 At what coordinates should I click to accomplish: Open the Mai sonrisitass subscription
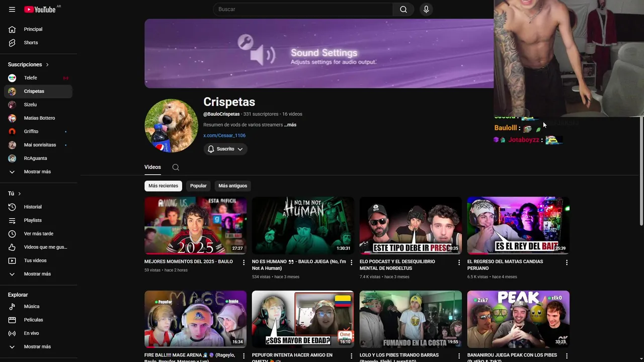[38, 145]
